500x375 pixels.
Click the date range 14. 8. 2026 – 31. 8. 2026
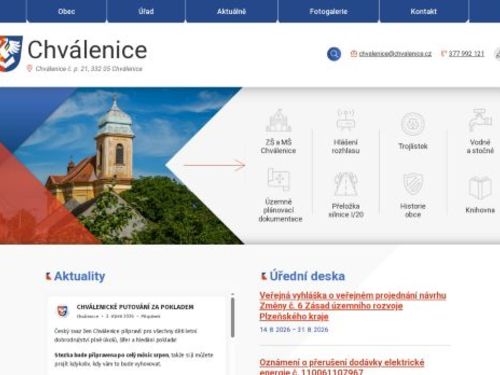click(x=294, y=329)
